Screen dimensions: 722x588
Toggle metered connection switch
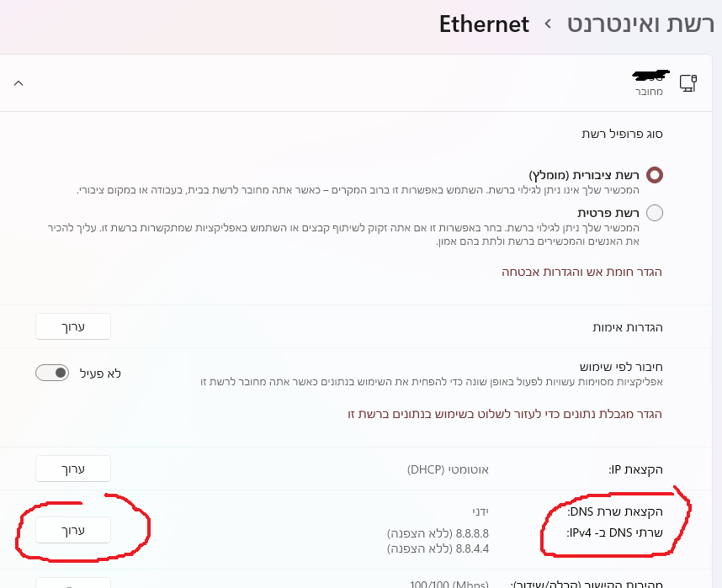(x=51, y=373)
